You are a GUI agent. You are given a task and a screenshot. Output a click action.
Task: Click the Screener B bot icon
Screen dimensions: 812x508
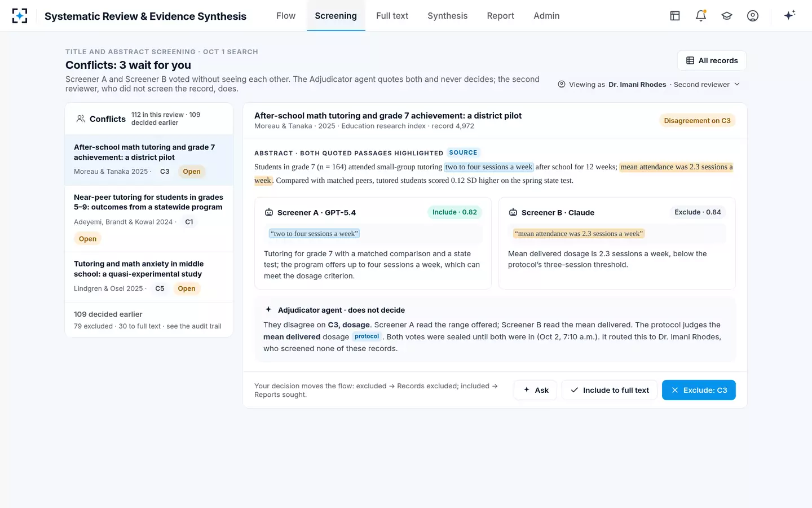pos(513,213)
